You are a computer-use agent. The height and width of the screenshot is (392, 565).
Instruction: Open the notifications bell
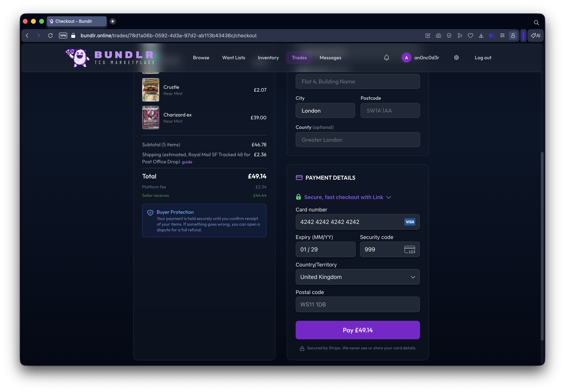coord(386,58)
